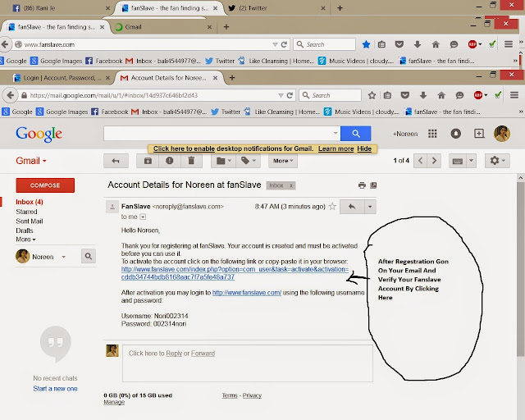Reload the Gmail page in front window
Screen dimensions: 525x420
coord(290,95)
